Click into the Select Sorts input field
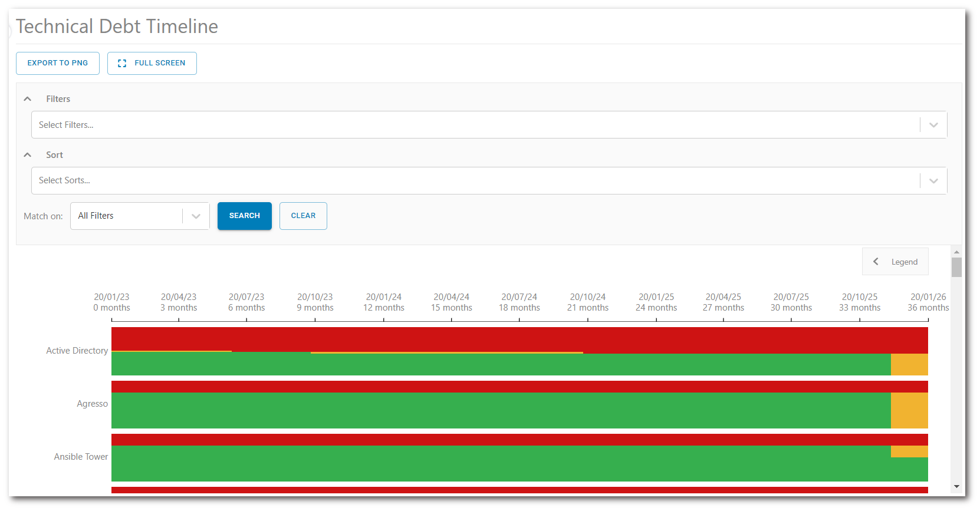The width and height of the screenshot is (980, 511). [x=472, y=181]
